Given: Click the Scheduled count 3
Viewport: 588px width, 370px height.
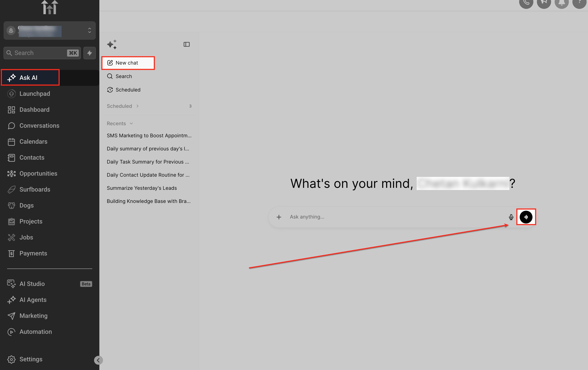Looking at the screenshot, I should coord(190,106).
